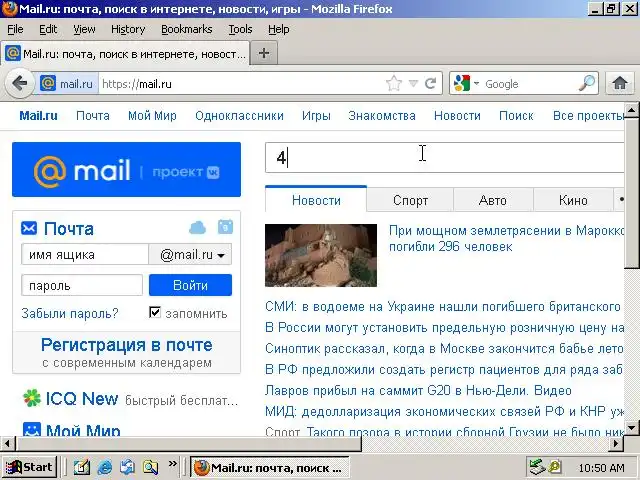Open Знакомства in top navigation

click(x=382, y=116)
